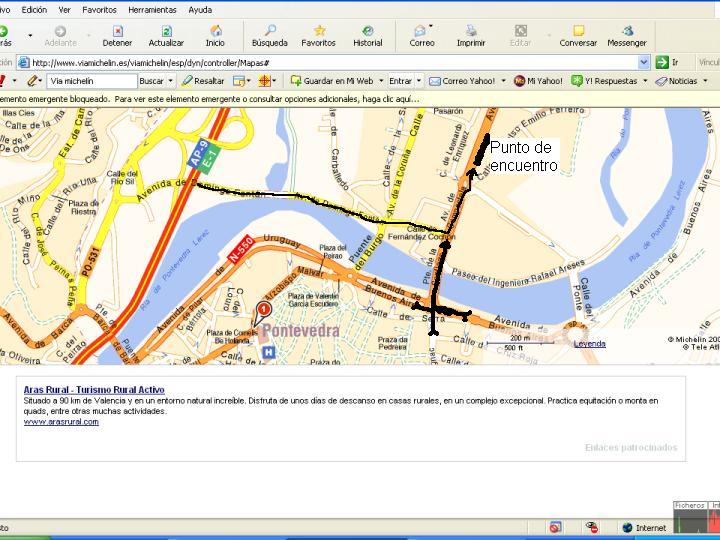720x540 pixels.
Task: Open Aras Rural - Turismo Rural Activo link
Action: (94, 390)
